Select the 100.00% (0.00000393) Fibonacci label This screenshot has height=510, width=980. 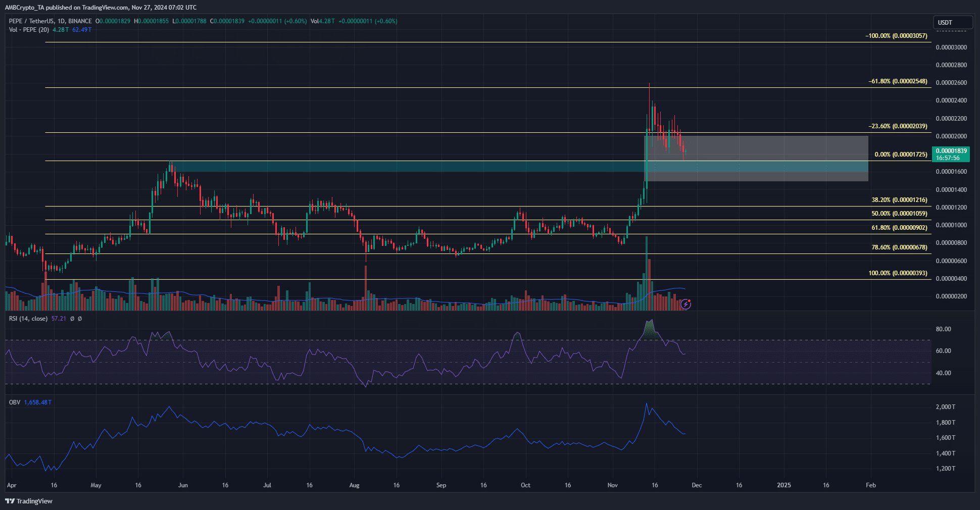898,273
